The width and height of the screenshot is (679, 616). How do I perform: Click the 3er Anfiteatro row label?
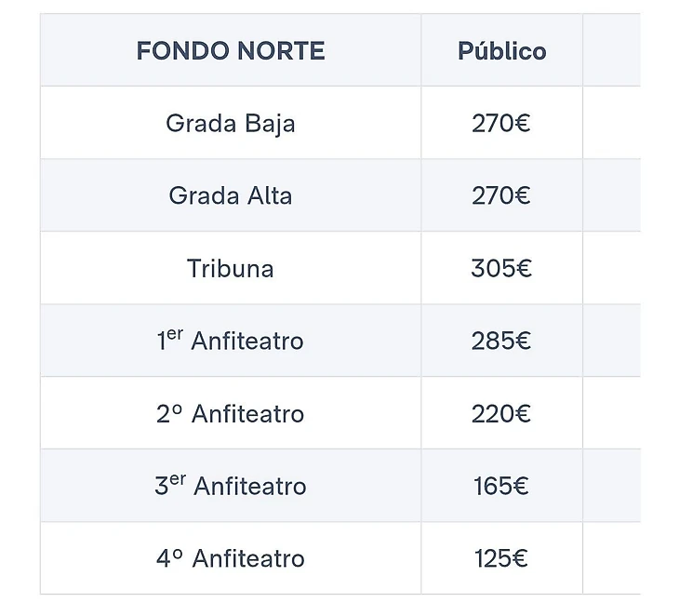click(x=231, y=486)
